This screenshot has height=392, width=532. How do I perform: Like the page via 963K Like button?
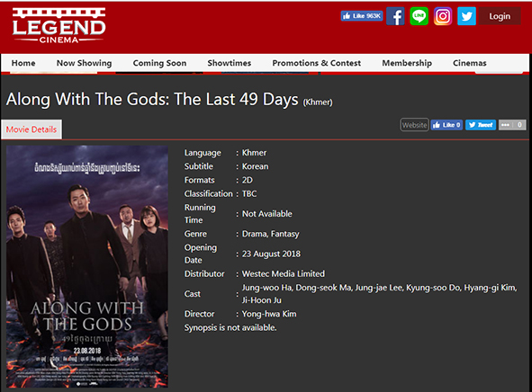click(x=362, y=15)
